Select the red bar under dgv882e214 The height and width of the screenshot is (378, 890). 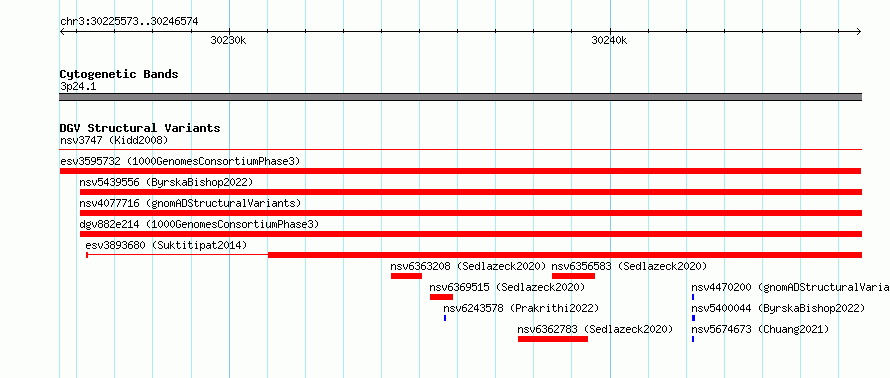click(x=471, y=234)
